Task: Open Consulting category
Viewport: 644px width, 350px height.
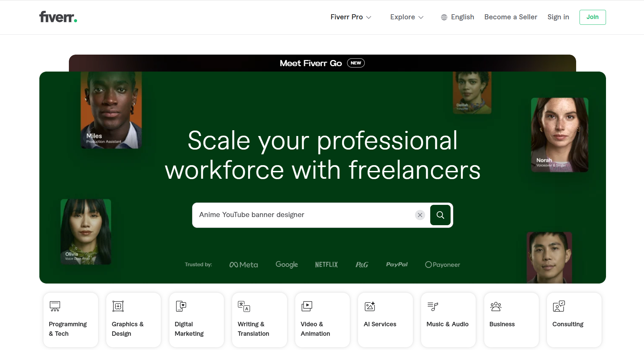Action: (574, 320)
